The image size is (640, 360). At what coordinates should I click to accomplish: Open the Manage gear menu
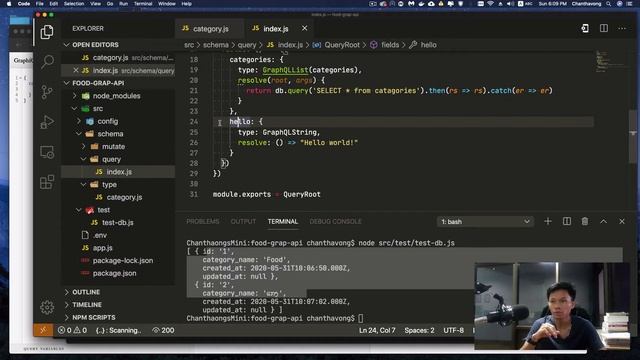(x=47, y=307)
